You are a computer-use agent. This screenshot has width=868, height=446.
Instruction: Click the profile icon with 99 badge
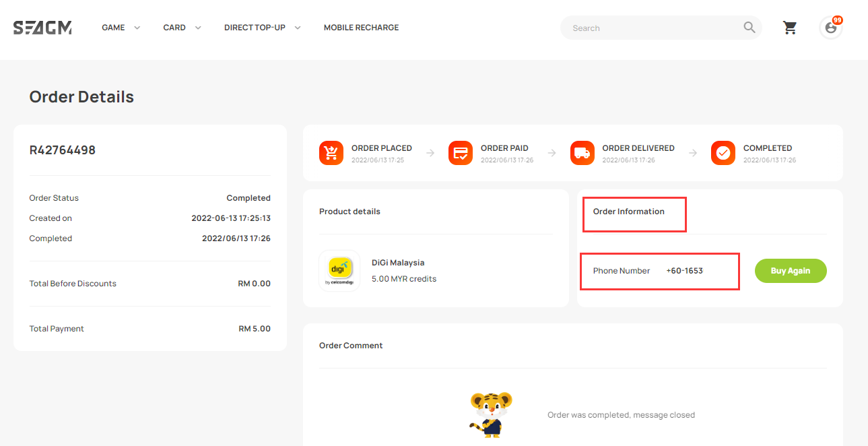tap(830, 28)
